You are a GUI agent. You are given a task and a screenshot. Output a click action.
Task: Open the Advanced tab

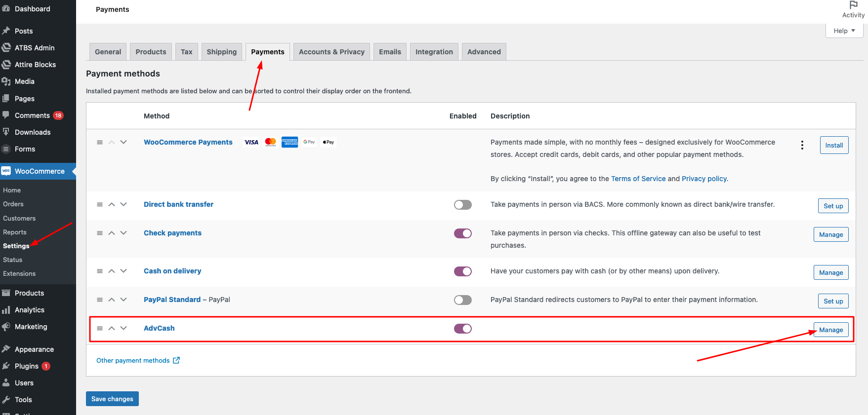[x=484, y=52]
